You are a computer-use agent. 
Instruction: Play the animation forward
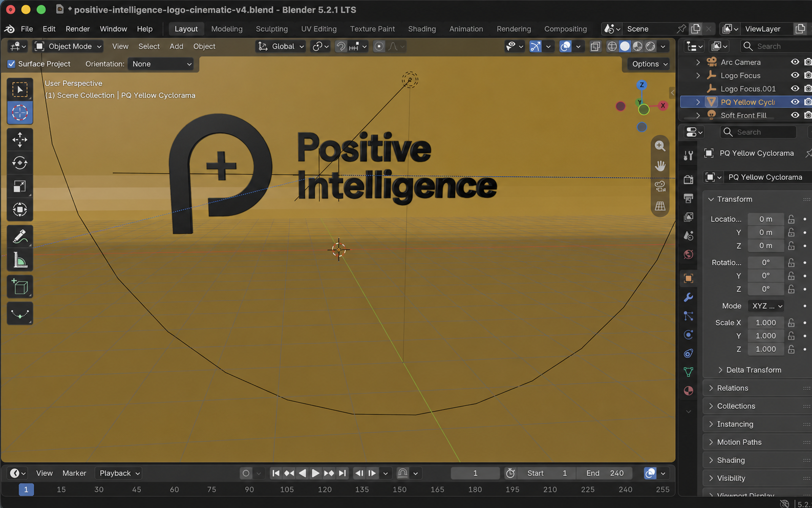click(x=315, y=473)
